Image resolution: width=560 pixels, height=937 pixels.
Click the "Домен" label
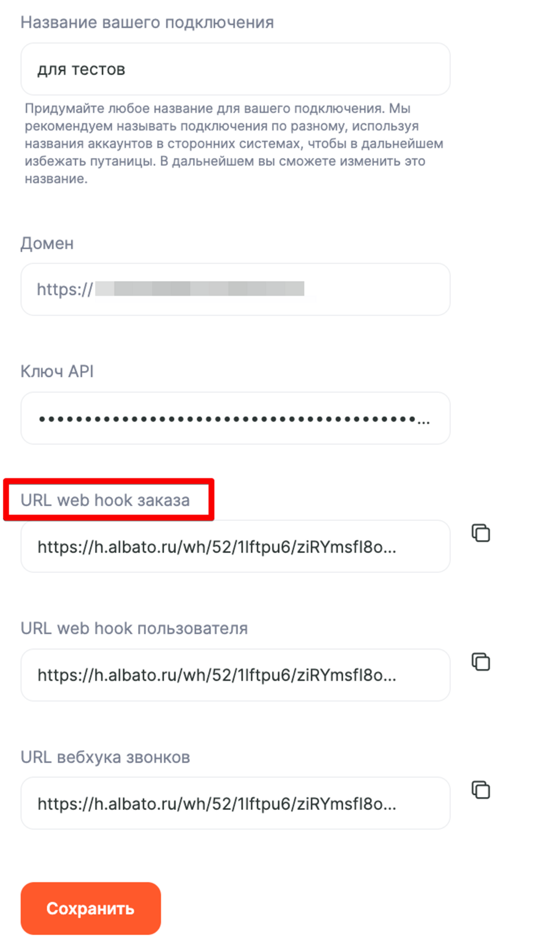(x=47, y=243)
